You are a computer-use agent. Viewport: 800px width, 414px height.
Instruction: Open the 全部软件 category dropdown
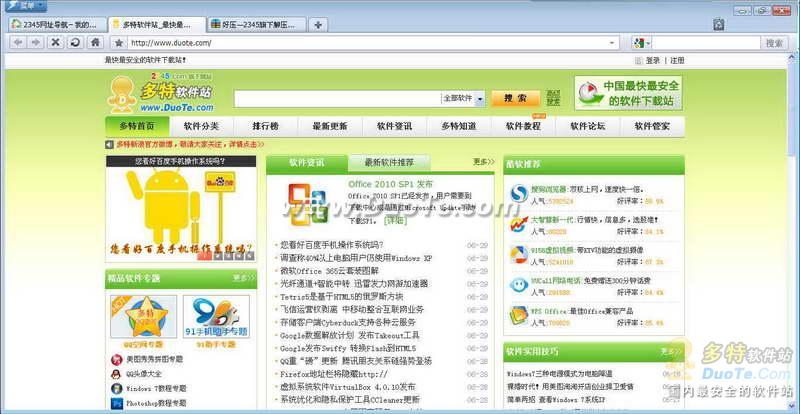point(463,99)
